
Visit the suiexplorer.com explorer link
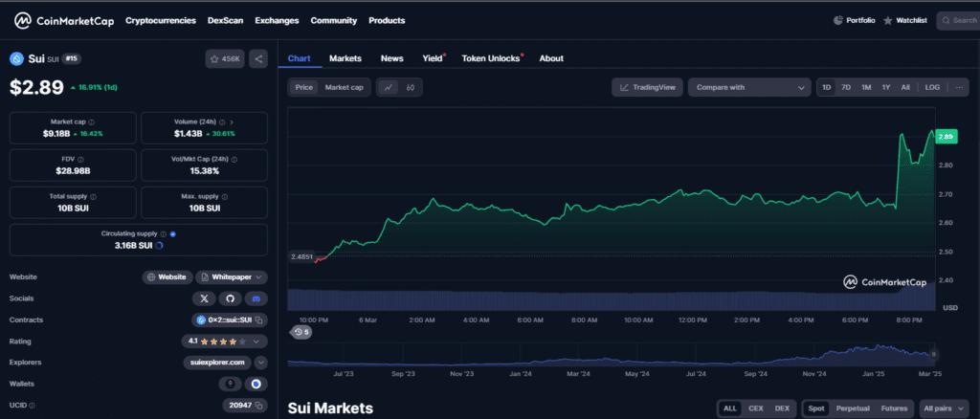(216, 363)
